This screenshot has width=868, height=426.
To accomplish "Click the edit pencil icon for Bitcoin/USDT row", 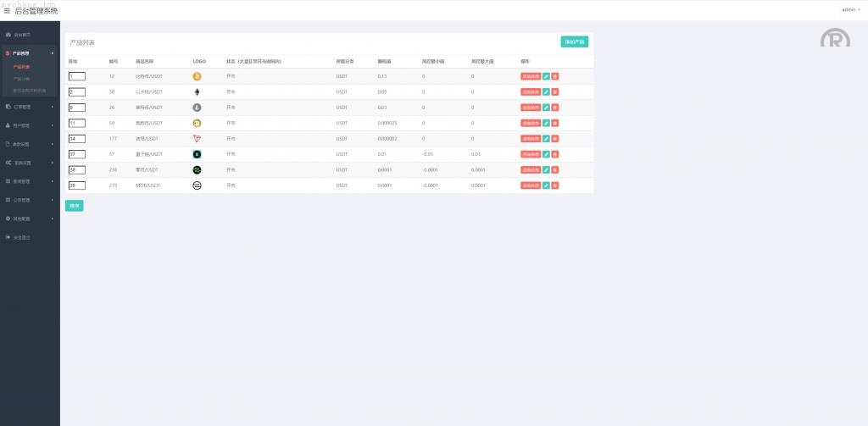I will click(x=546, y=76).
